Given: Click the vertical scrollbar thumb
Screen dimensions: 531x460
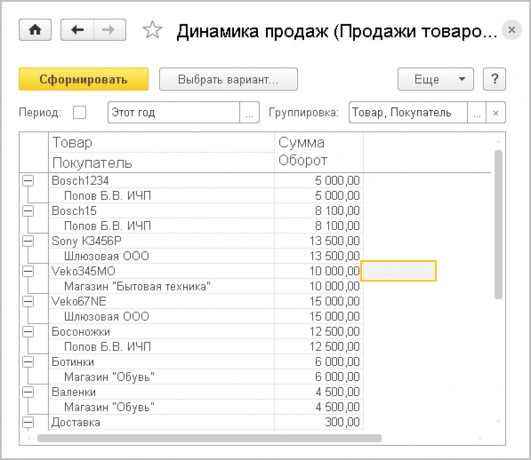Looking at the screenshot, I should coord(498,225).
